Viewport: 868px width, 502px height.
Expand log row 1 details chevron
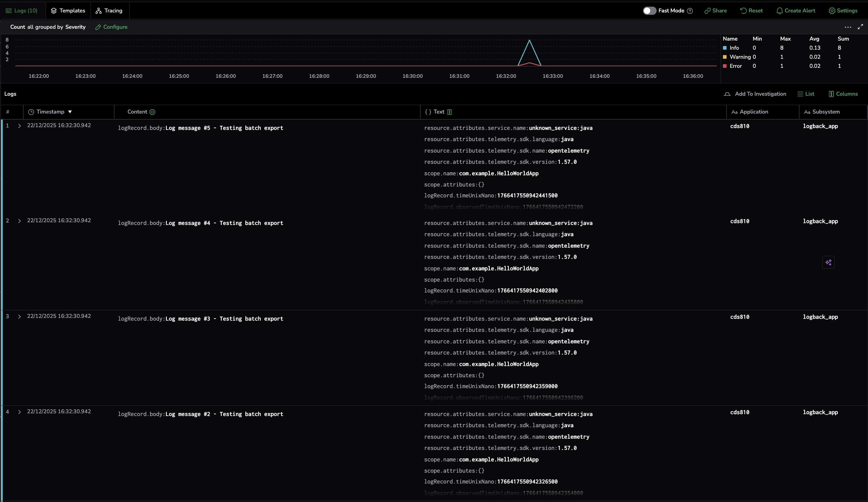(19, 126)
